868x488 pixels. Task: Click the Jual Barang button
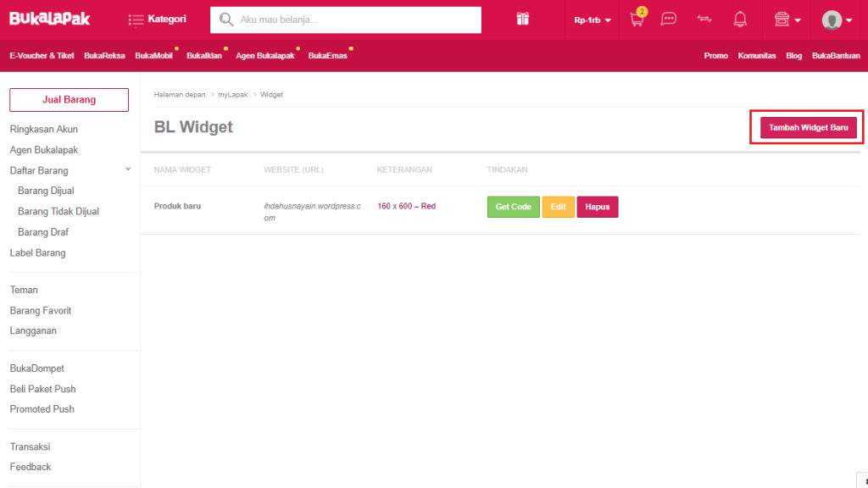tap(70, 100)
